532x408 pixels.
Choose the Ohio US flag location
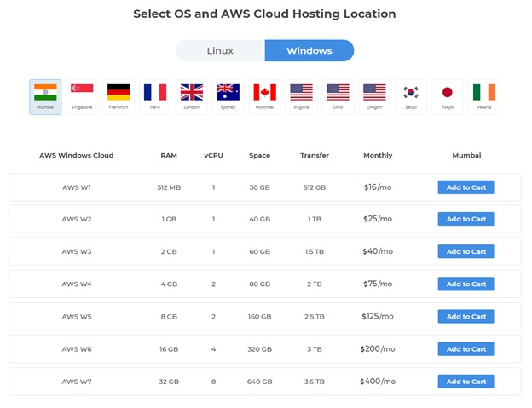[338, 97]
